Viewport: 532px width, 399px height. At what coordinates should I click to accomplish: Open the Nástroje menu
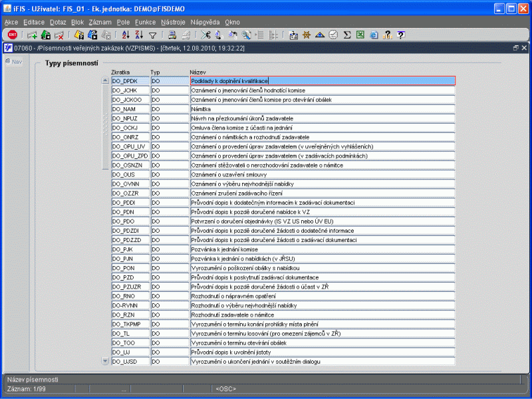[x=173, y=23]
